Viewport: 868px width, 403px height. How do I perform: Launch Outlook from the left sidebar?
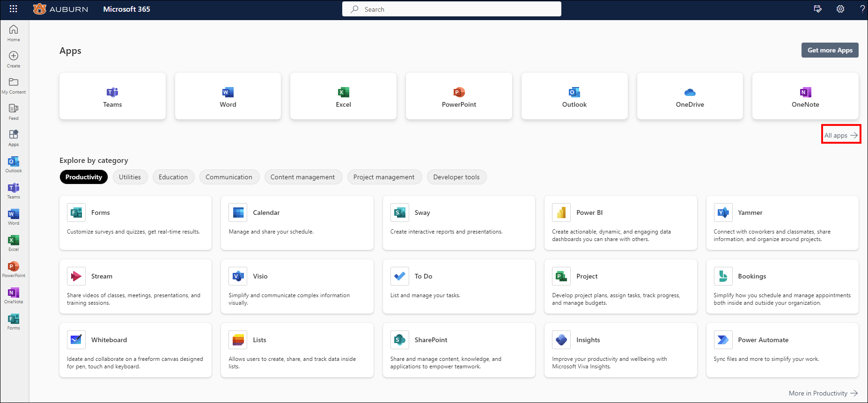tap(14, 164)
